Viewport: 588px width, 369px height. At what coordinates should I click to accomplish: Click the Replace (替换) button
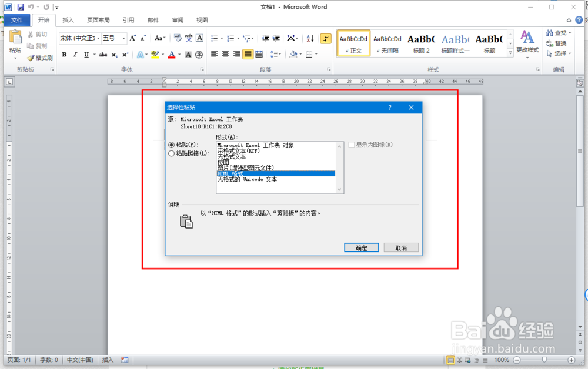pos(556,43)
